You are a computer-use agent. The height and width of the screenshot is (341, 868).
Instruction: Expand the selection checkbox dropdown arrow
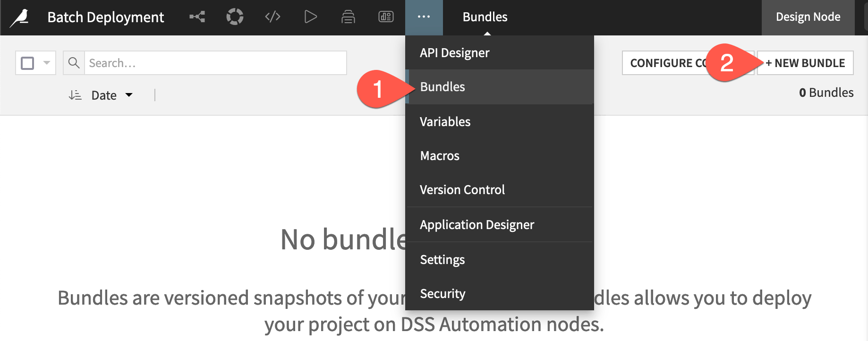(46, 63)
